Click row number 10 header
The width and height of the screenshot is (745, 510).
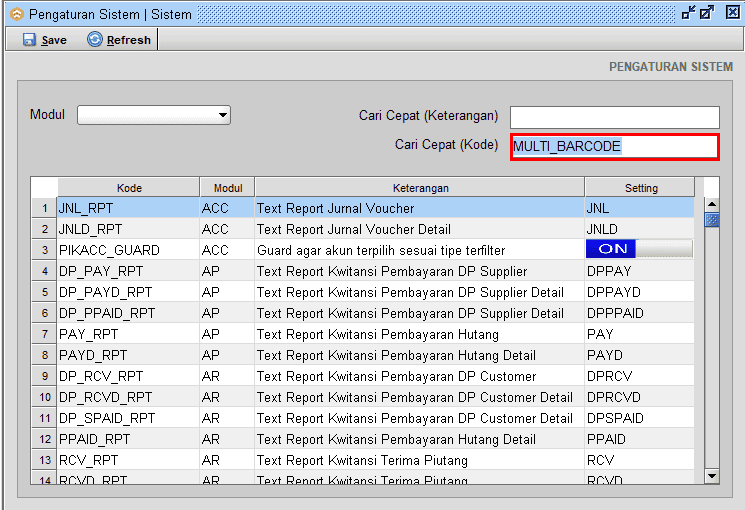pos(45,397)
